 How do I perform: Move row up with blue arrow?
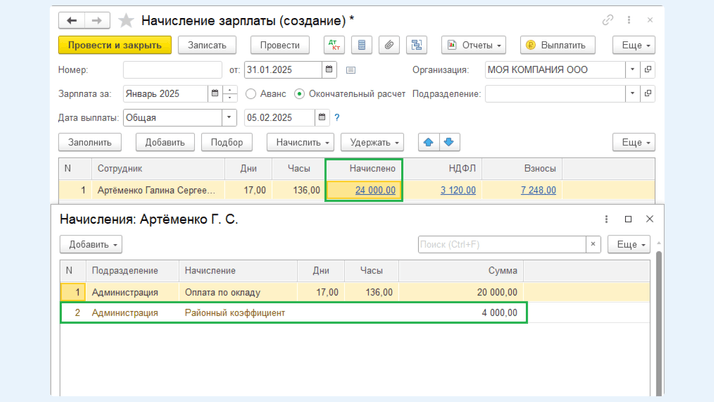coord(428,142)
